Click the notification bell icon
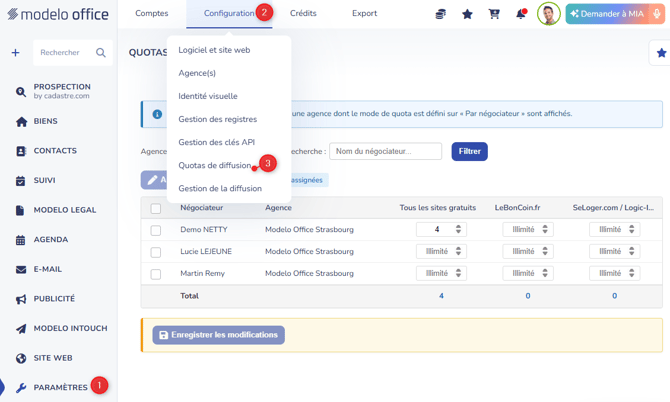The width and height of the screenshot is (670, 402). point(521,14)
